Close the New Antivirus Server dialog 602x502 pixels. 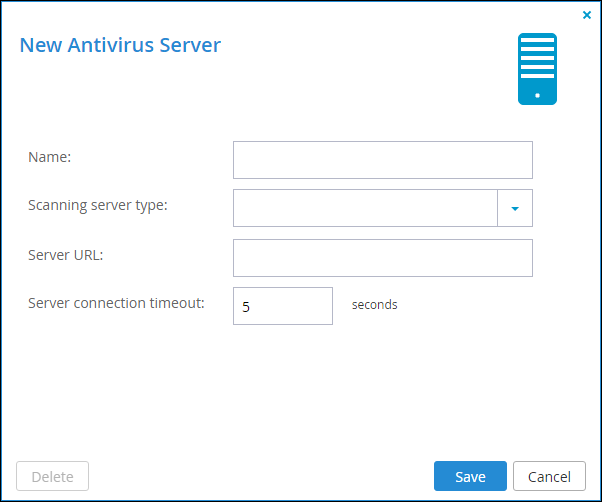point(587,15)
